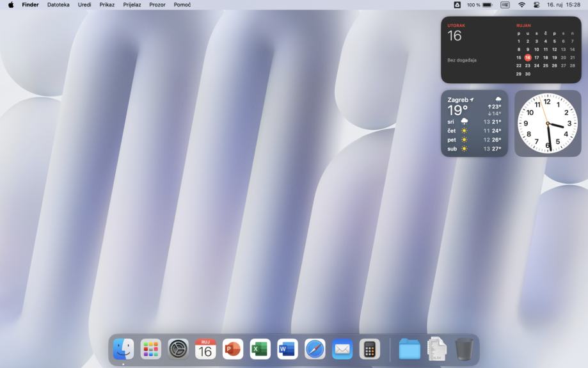Open the Apple menu
Screen dimensions: 588x368
(x=11, y=4)
